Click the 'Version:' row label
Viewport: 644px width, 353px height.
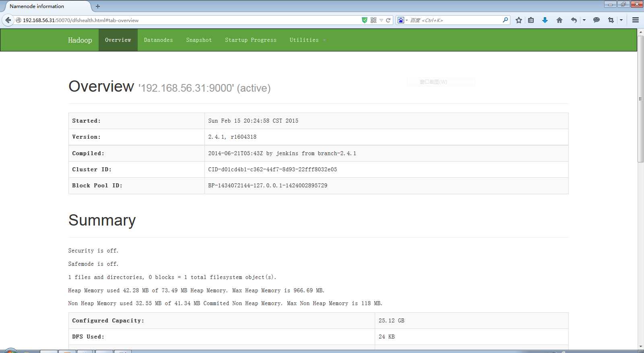tap(87, 137)
